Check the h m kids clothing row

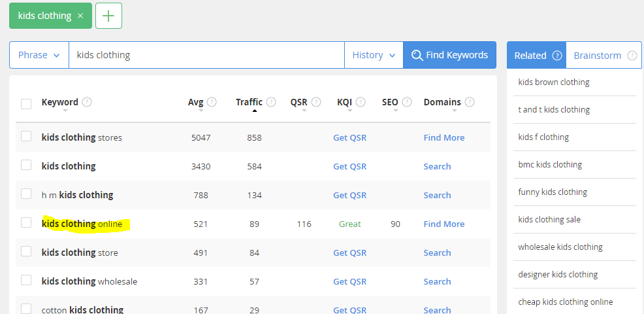(x=26, y=194)
